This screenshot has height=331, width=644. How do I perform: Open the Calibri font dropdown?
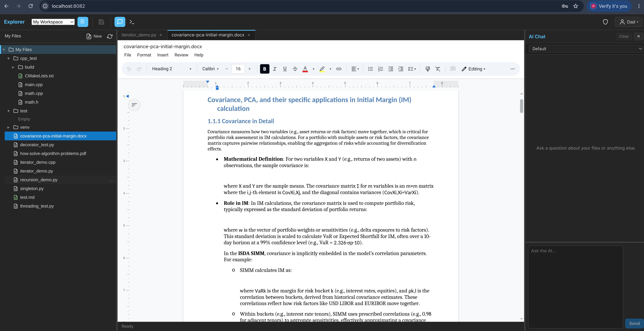211,69
